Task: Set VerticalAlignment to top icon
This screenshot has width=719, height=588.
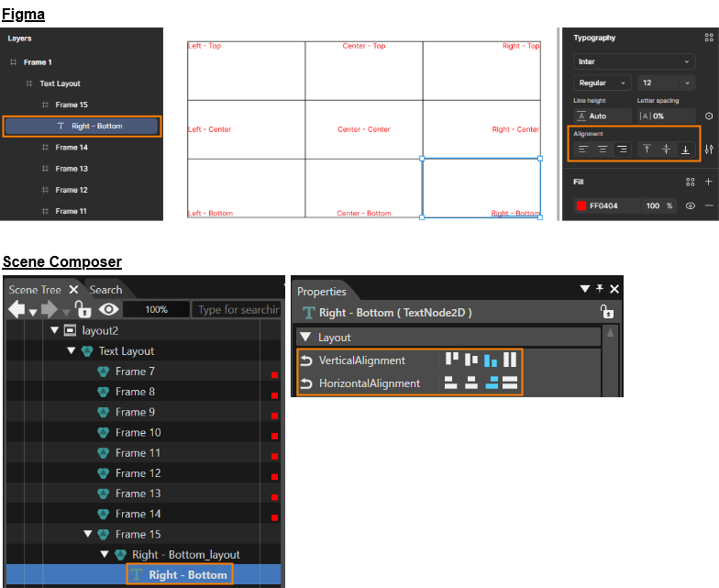Action: click(452, 360)
